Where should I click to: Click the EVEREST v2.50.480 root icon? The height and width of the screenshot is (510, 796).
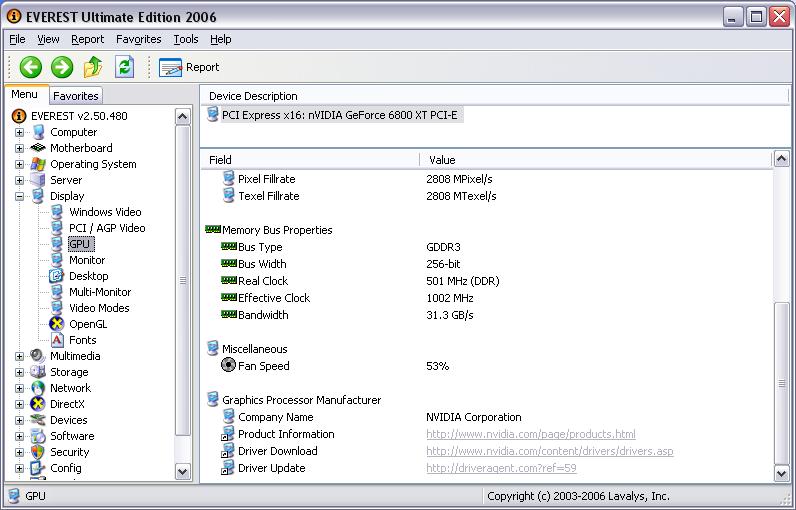(x=19, y=116)
